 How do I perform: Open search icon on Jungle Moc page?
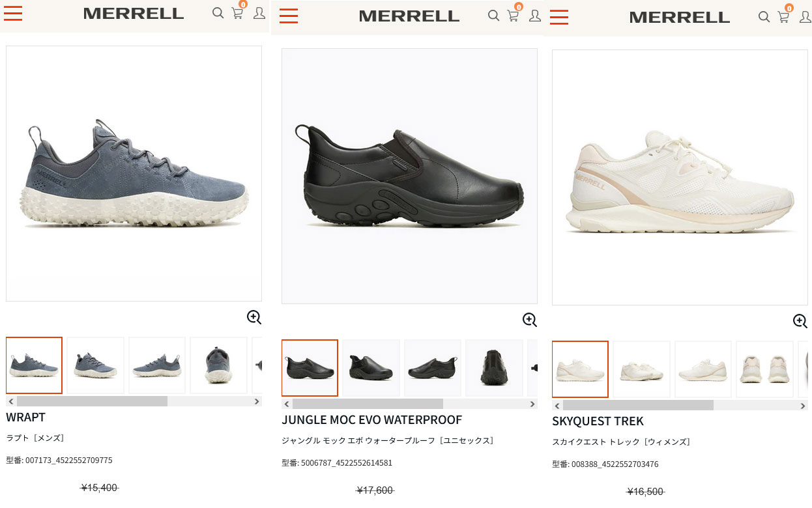493,16
